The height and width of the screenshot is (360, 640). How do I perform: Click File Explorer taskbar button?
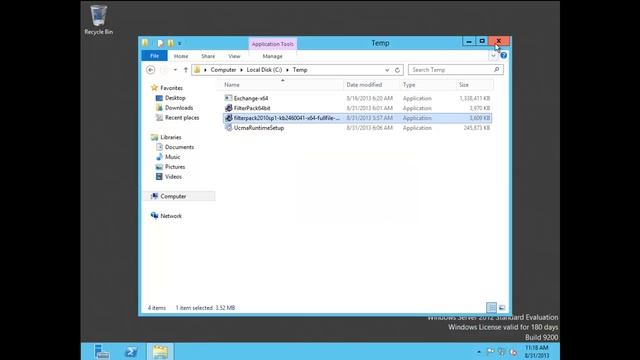(160, 352)
